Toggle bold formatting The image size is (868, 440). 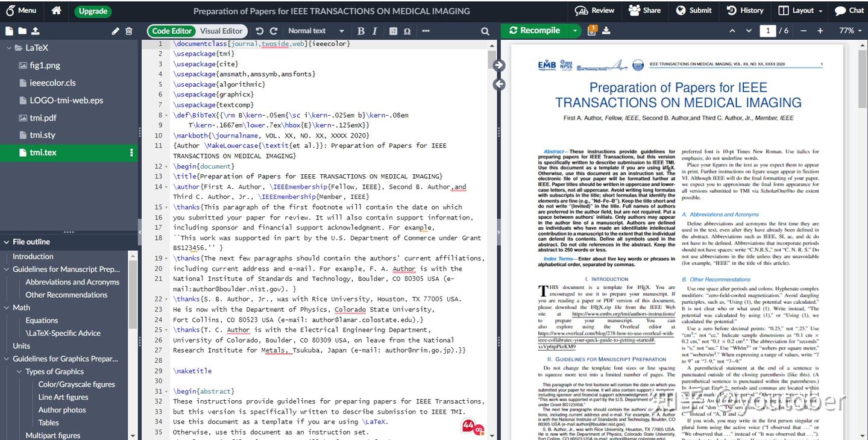coord(360,30)
